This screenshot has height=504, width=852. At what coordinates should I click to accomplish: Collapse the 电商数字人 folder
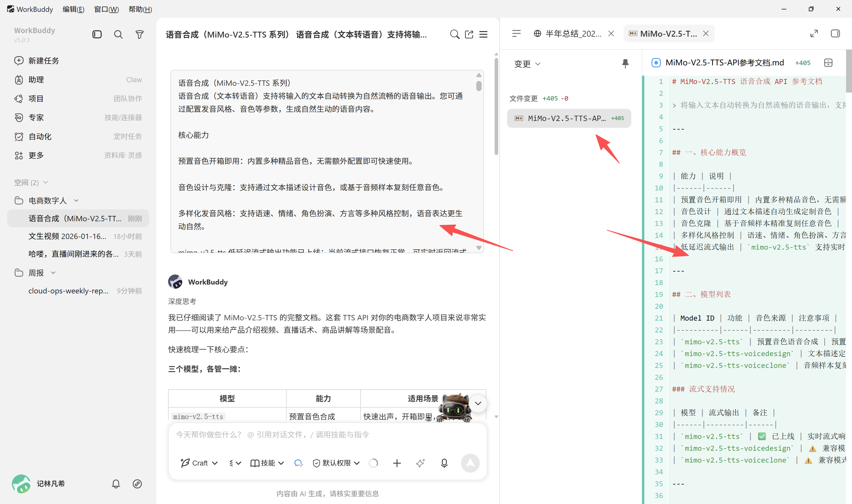[x=76, y=201]
